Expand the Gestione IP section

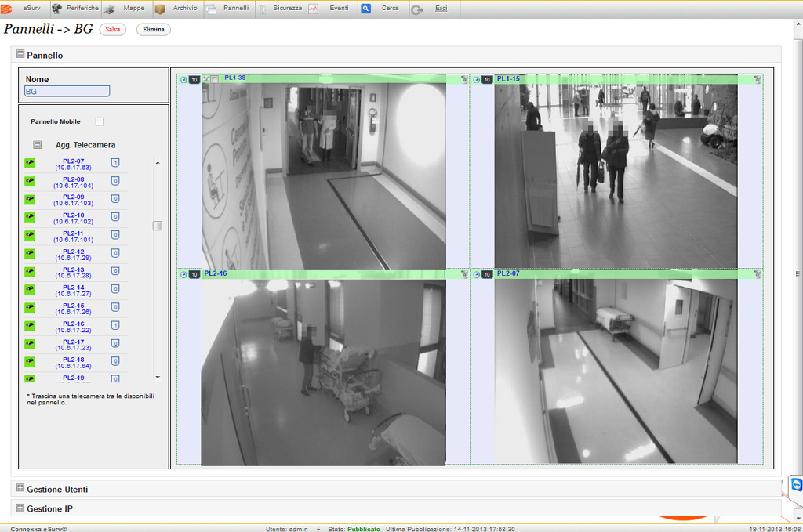click(x=20, y=508)
